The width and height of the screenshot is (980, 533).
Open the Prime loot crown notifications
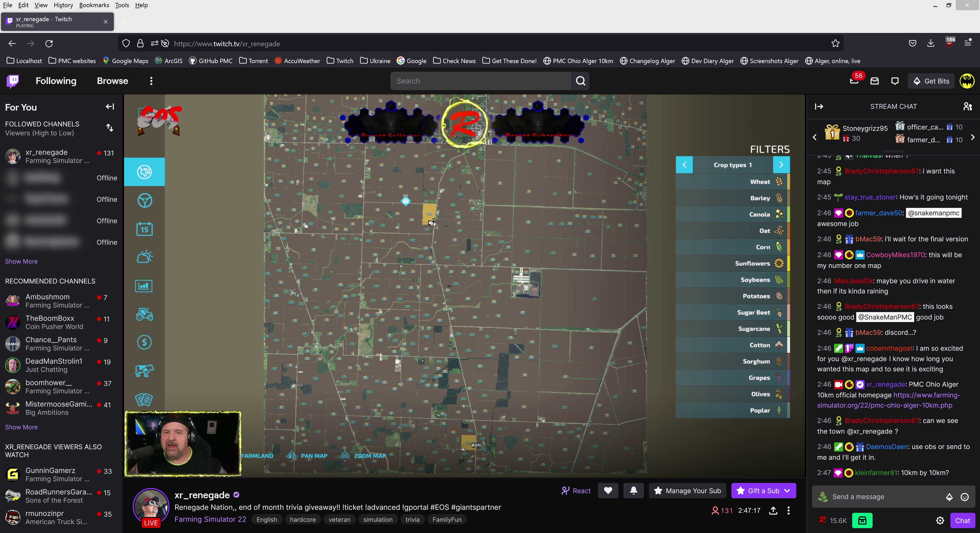(854, 81)
